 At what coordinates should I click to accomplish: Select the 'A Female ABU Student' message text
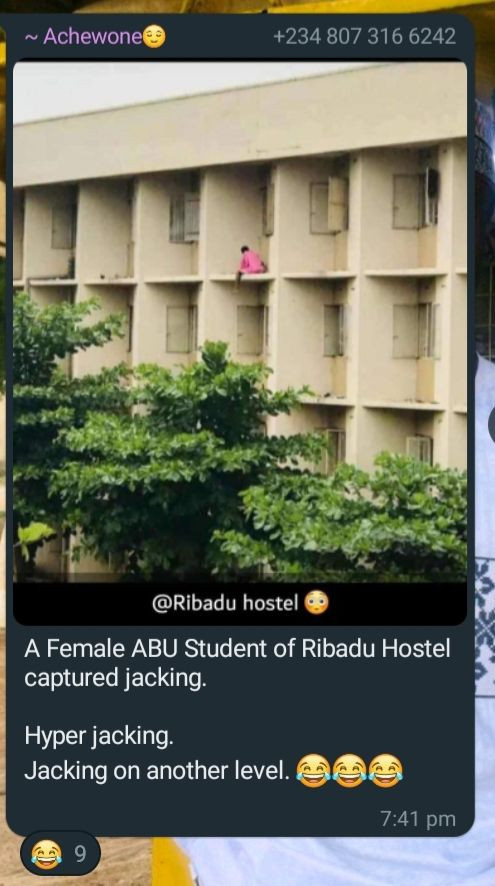click(x=237, y=663)
